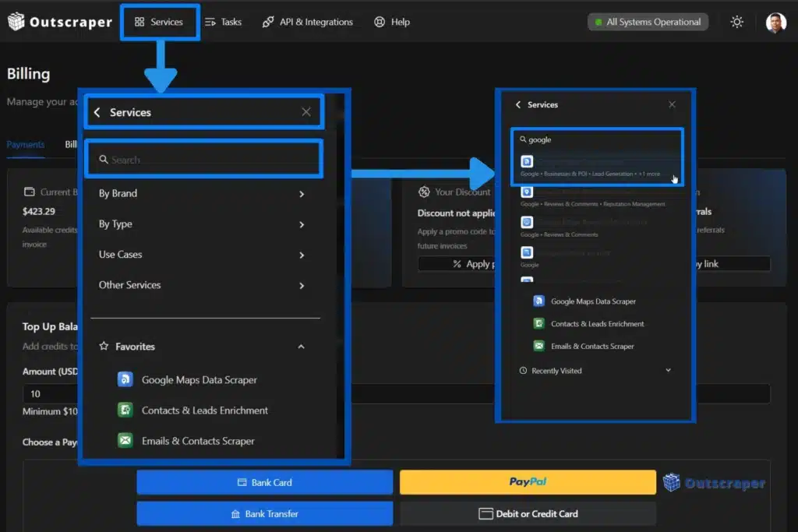Viewport: 798px width, 532px height.
Task: Pay with PayPal
Action: tap(528, 481)
